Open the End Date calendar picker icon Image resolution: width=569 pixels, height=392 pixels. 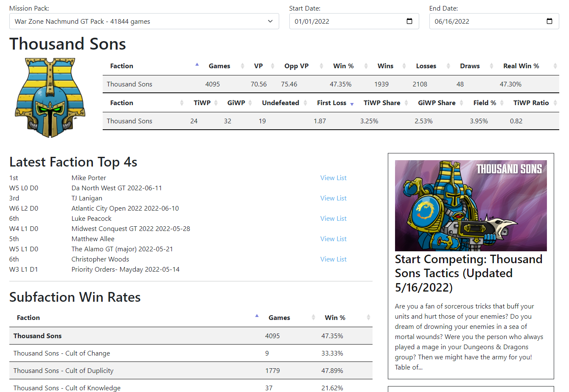coord(549,21)
